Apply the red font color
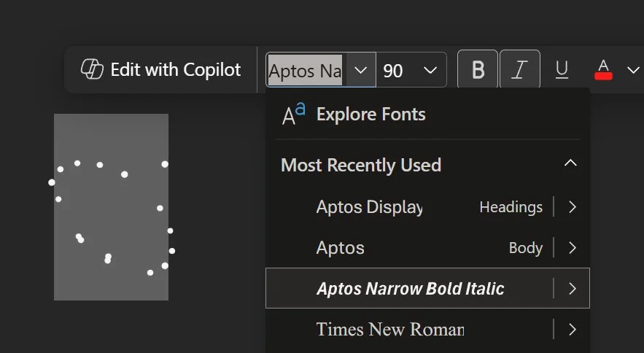 [603, 69]
